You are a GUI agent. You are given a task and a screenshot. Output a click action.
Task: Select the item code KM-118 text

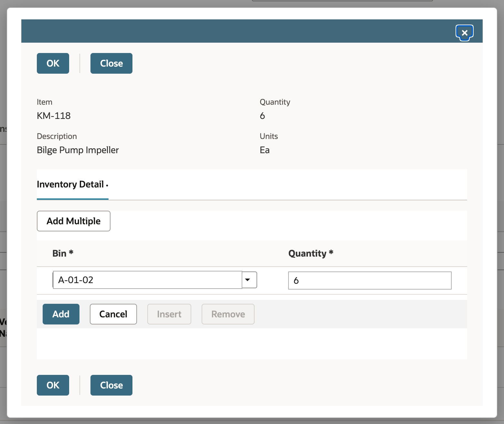tap(54, 116)
